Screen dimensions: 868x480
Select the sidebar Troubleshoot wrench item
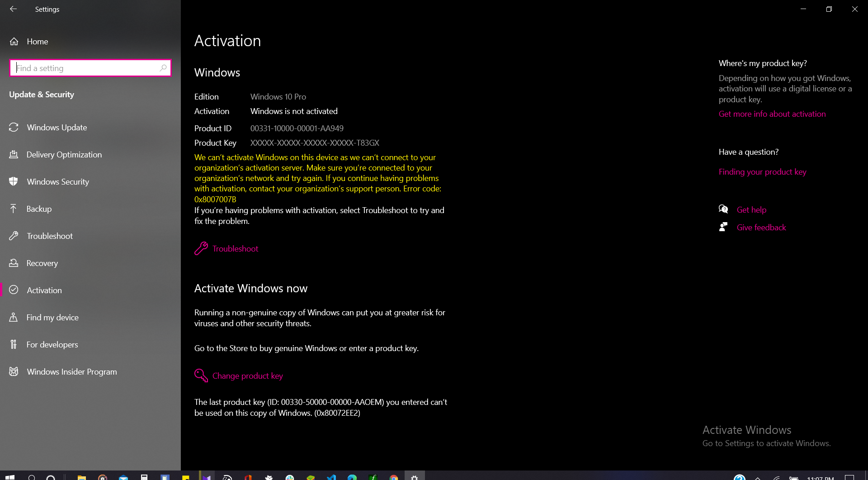pyautogui.click(x=90, y=236)
